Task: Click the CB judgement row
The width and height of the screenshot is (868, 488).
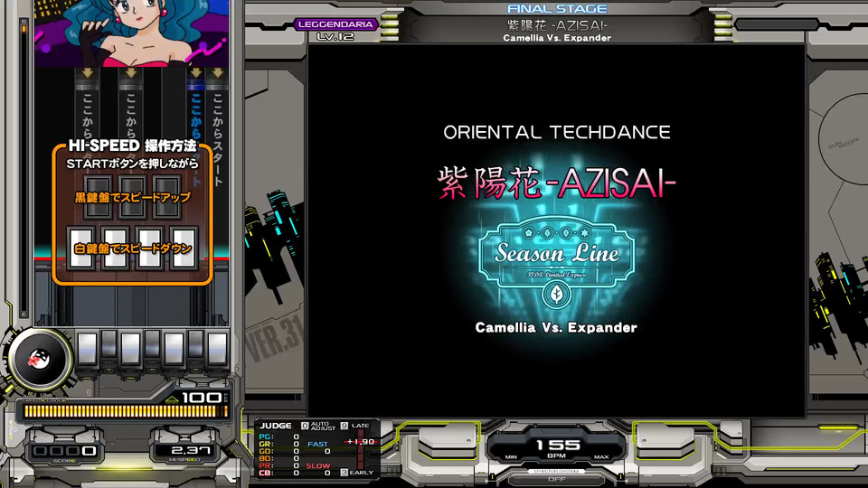Action: 279,473
